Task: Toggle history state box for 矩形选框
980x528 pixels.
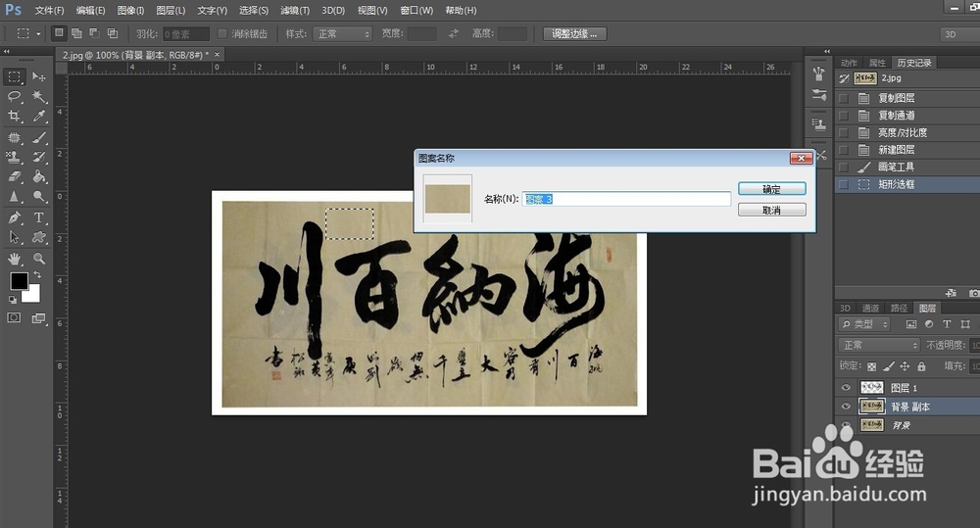Action: pos(844,184)
